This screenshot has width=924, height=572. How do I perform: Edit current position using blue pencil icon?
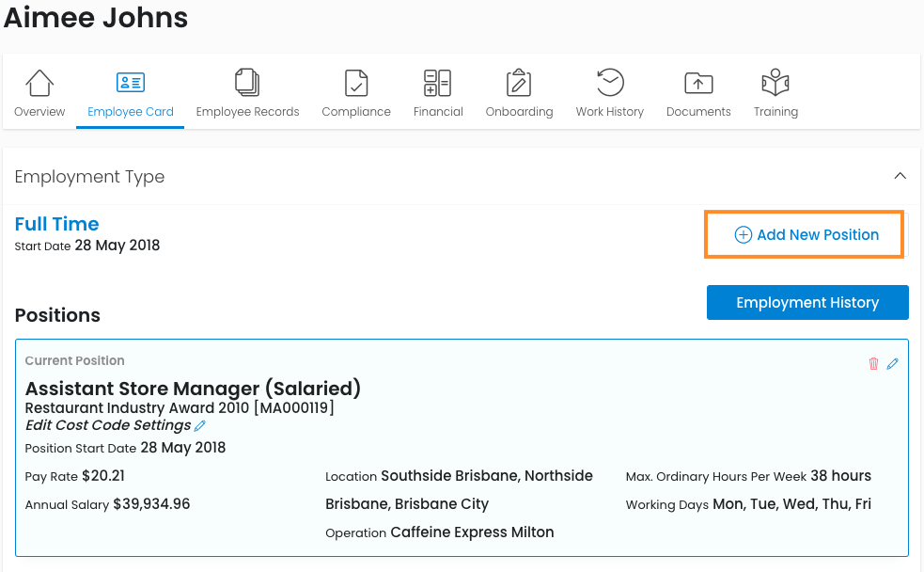pyautogui.click(x=893, y=364)
